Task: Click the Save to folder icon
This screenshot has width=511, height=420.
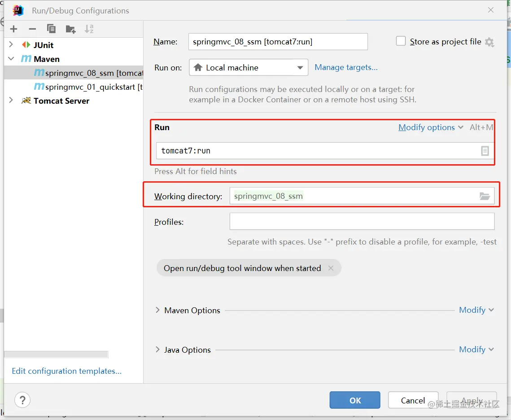Action: [x=70, y=29]
